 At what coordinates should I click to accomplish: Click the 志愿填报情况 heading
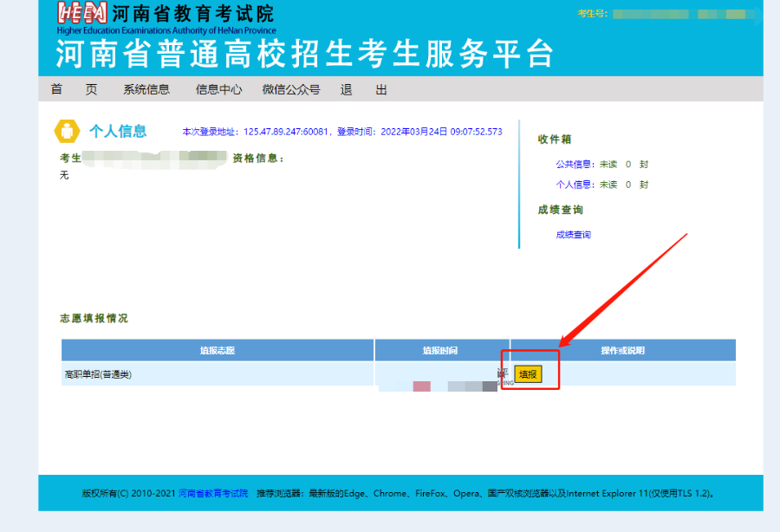tap(94, 318)
